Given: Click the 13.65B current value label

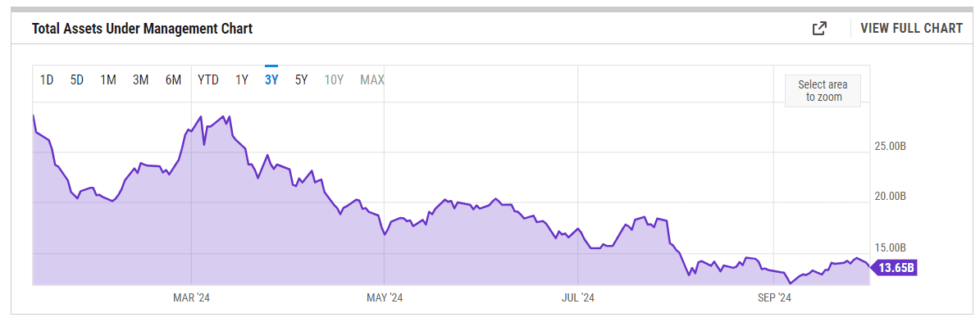Looking at the screenshot, I should tap(895, 269).
